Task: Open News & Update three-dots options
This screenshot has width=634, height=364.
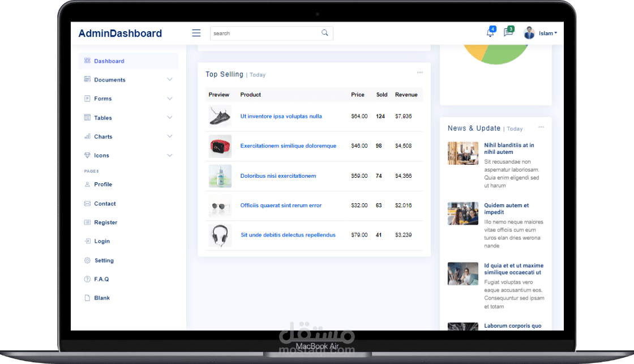Action: (541, 127)
